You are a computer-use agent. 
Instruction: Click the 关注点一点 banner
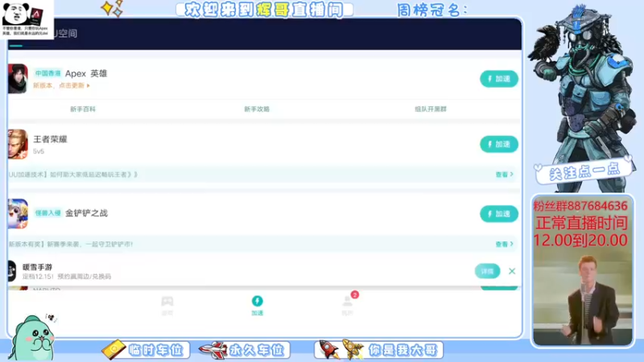tap(583, 172)
